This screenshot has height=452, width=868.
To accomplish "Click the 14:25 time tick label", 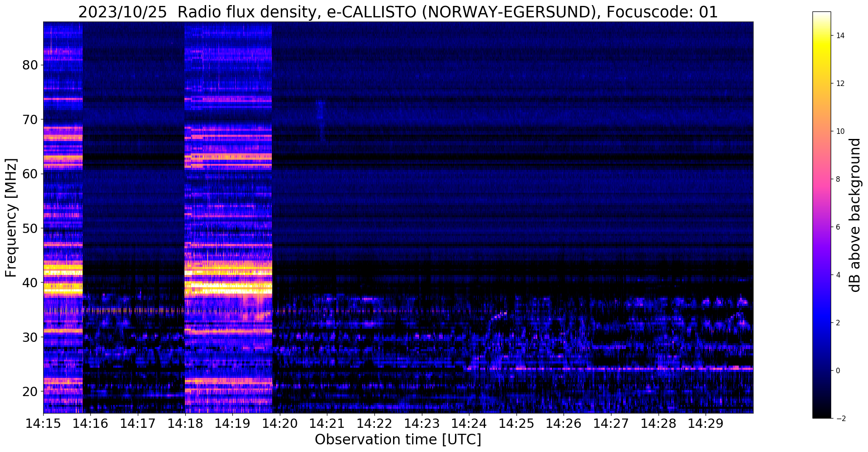I will [516, 423].
